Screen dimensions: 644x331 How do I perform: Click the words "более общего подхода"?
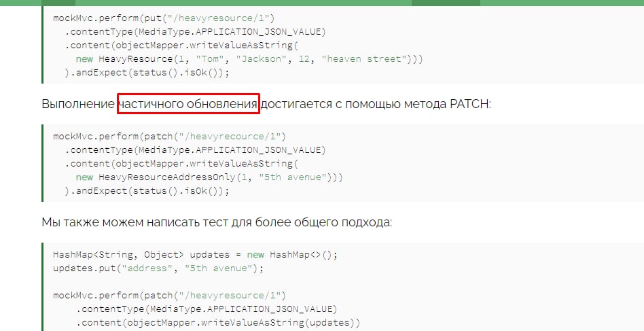point(323,222)
